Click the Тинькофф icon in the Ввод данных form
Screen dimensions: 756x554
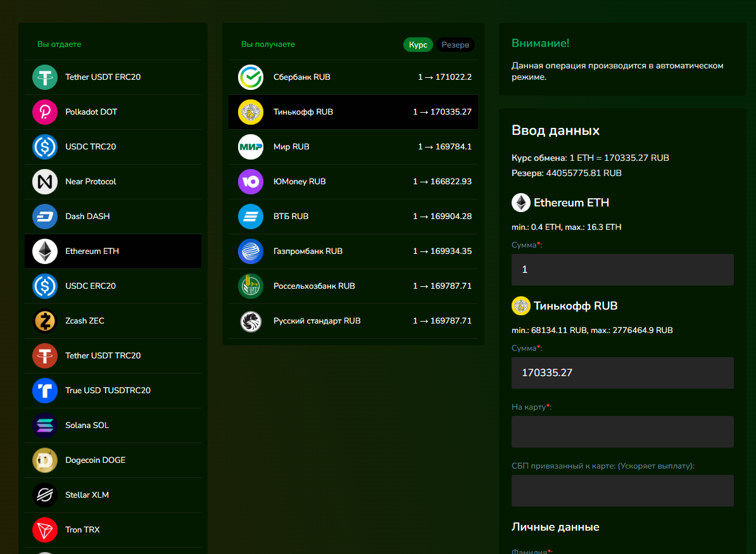(520, 306)
